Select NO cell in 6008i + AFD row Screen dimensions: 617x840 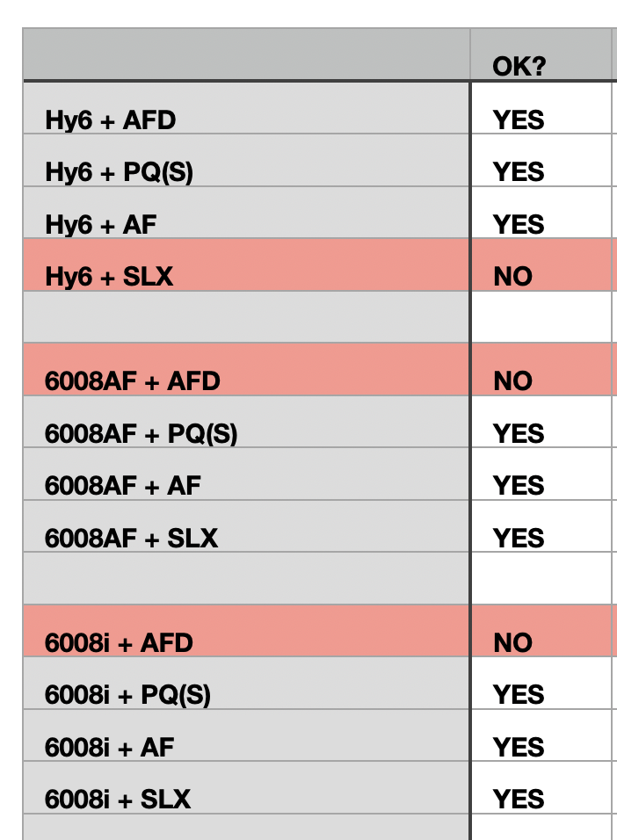coord(541,642)
